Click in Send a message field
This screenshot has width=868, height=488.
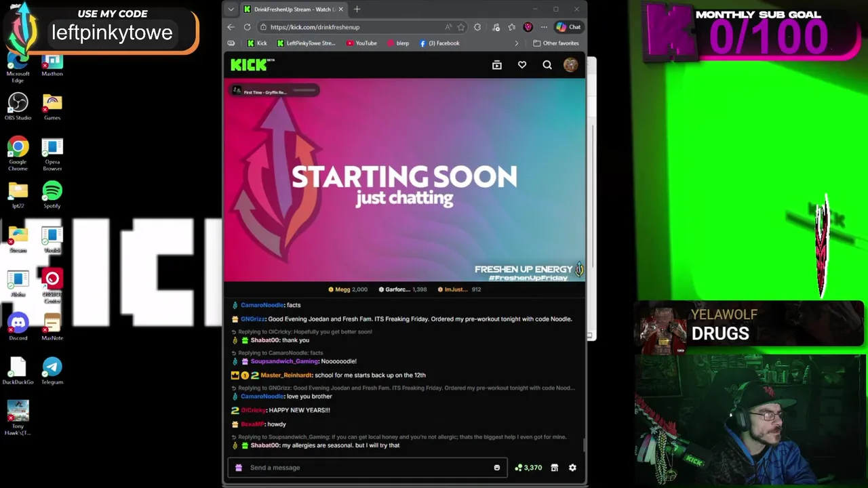click(367, 468)
